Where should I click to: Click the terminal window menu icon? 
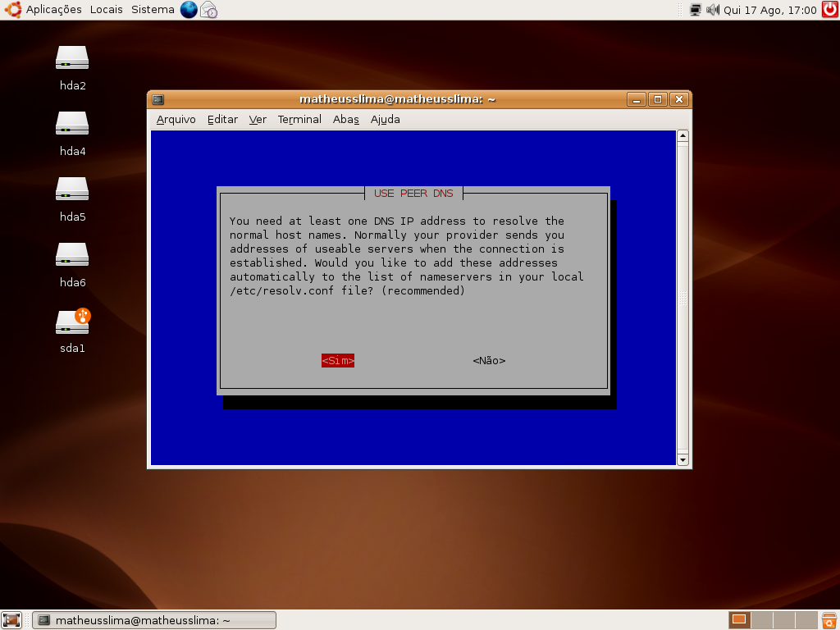pos(158,99)
